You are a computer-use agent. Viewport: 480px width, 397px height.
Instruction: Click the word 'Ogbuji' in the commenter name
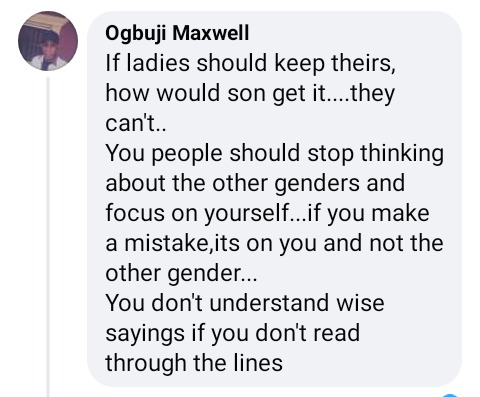(136, 34)
